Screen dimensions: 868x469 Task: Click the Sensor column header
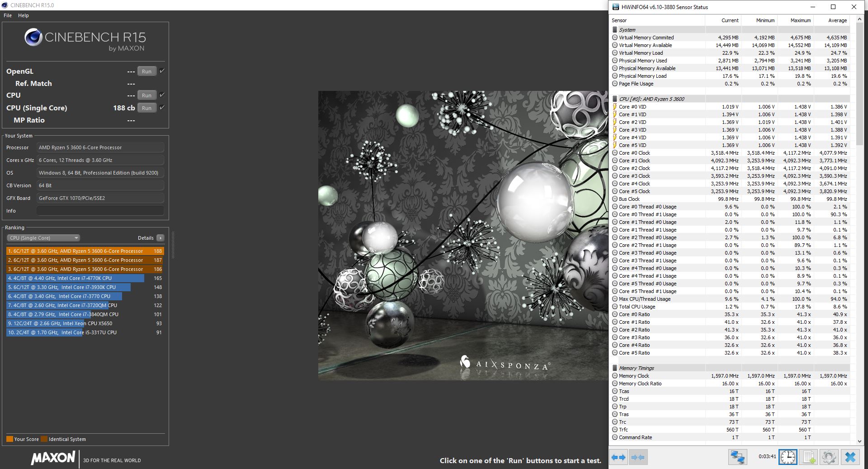click(x=657, y=20)
